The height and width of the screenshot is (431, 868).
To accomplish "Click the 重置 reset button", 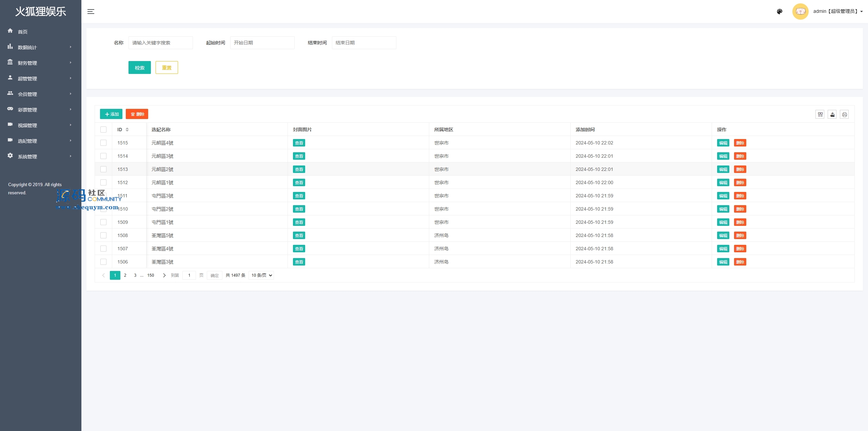I will (166, 67).
